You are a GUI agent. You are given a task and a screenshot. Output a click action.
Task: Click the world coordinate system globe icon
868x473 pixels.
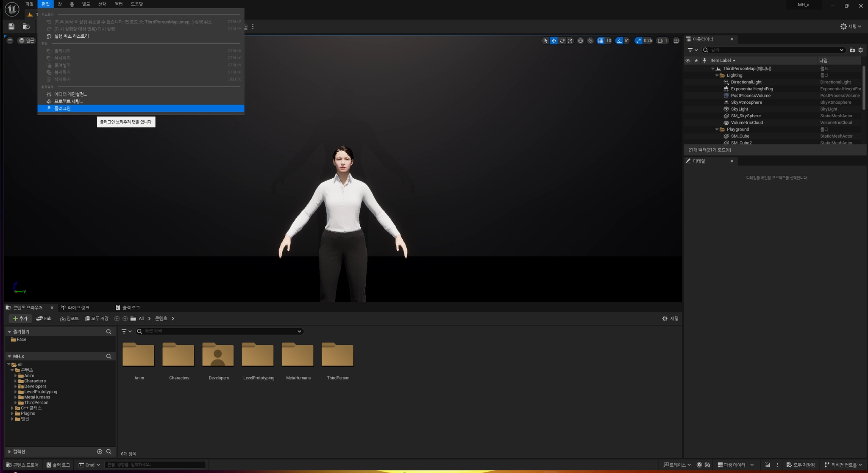click(x=580, y=41)
